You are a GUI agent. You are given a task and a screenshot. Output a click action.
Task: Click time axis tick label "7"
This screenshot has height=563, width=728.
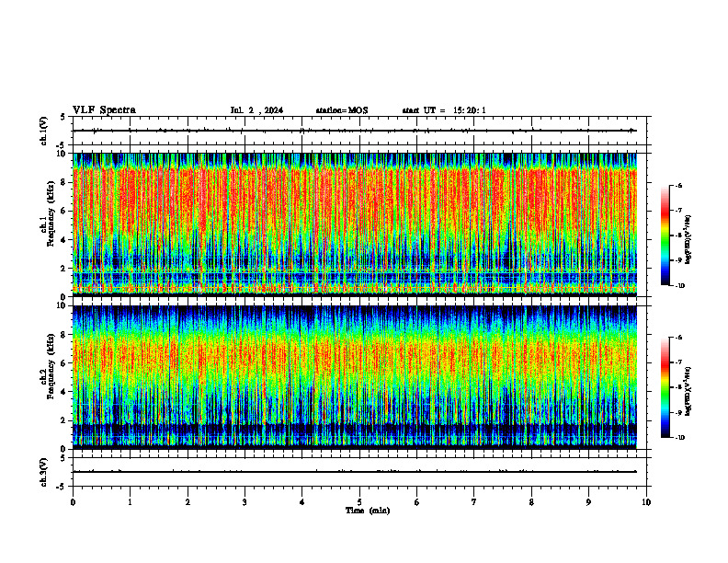coord(474,502)
